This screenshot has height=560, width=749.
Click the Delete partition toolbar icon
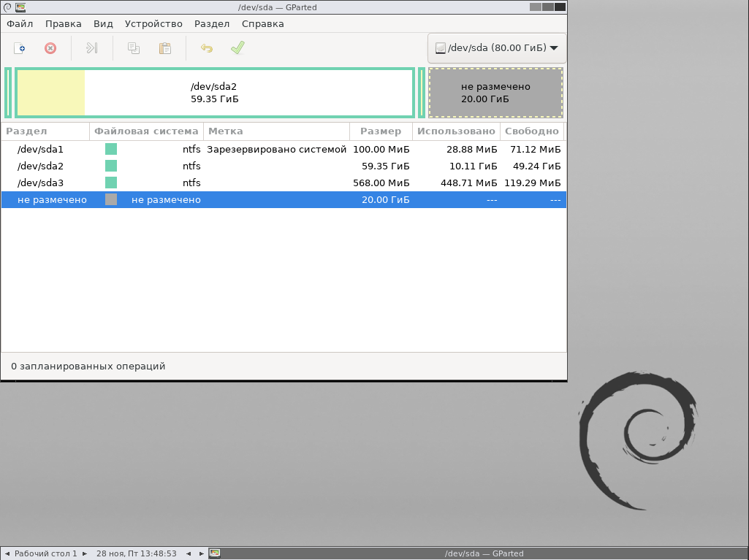tap(50, 48)
